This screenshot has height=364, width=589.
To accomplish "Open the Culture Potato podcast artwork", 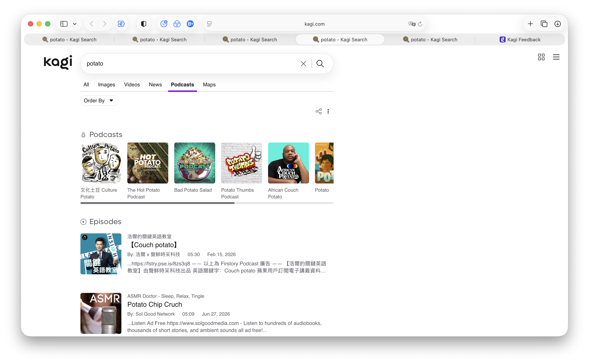I will [x=101, y=163].
